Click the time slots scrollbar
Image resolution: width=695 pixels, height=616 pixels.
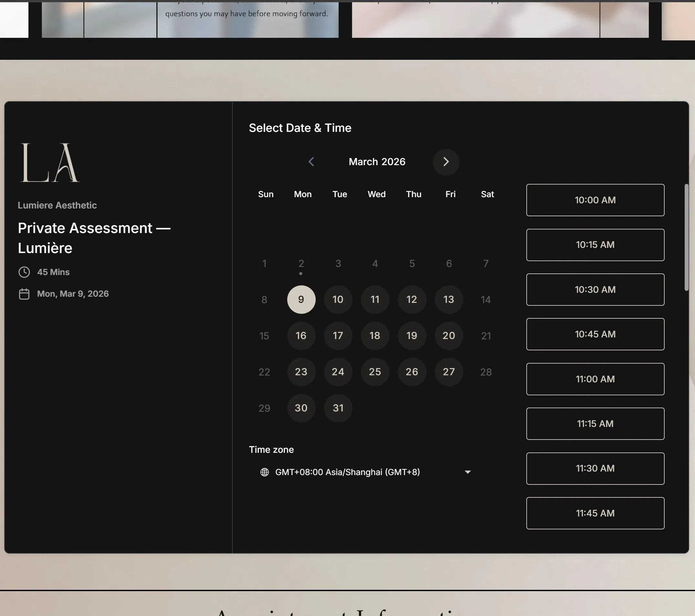coord(686,238)
